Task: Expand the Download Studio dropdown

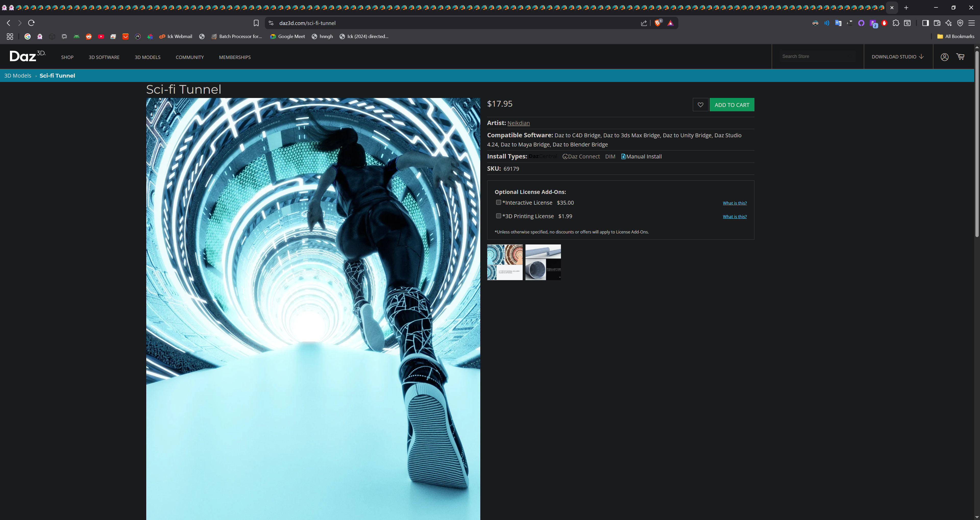Action: (x=898, y=57)
